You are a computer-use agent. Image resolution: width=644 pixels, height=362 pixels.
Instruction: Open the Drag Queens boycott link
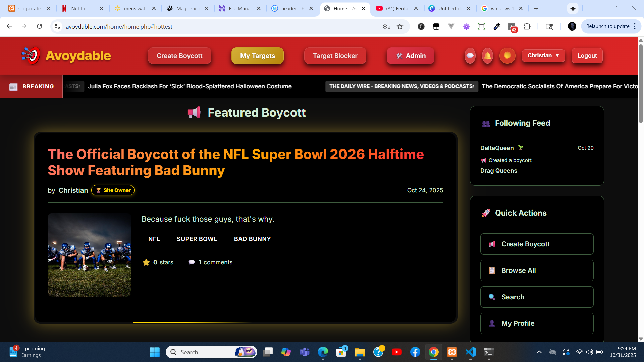point(498,171)
